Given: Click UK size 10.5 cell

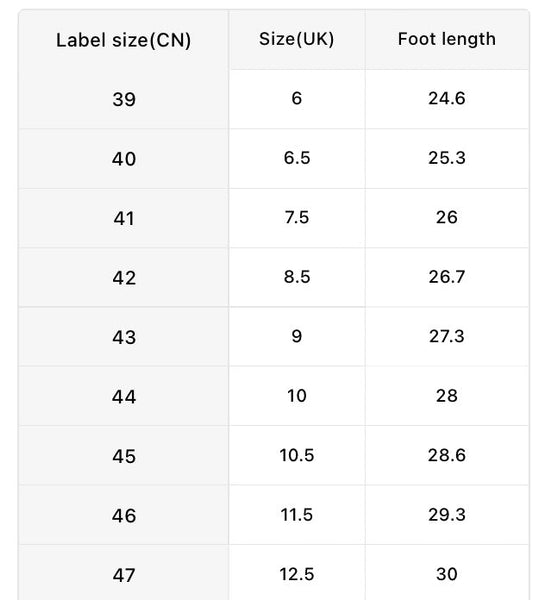Looking at the screenshot, I should tap(297, 456).
